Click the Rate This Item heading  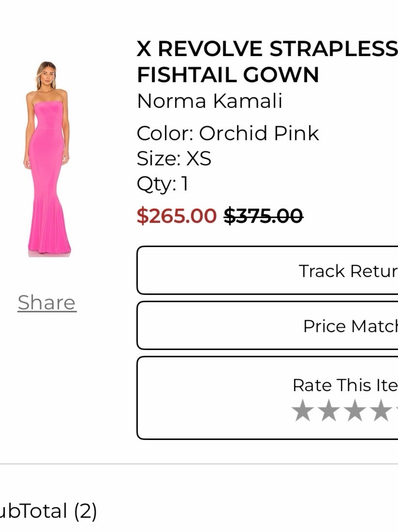[345, 385]
